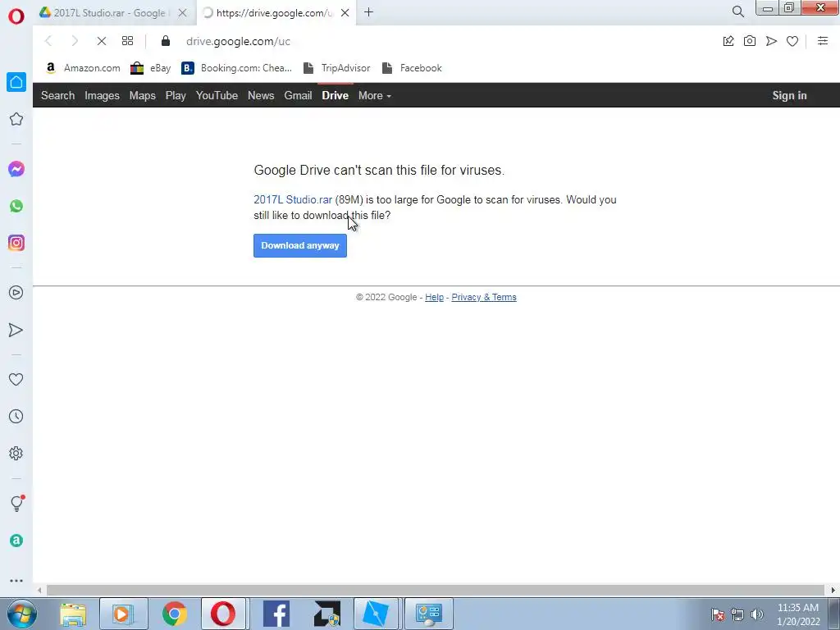Screen dimensions: 840x630
Task: Click the volume icon in system tray
Action: (x=757, y=614)
